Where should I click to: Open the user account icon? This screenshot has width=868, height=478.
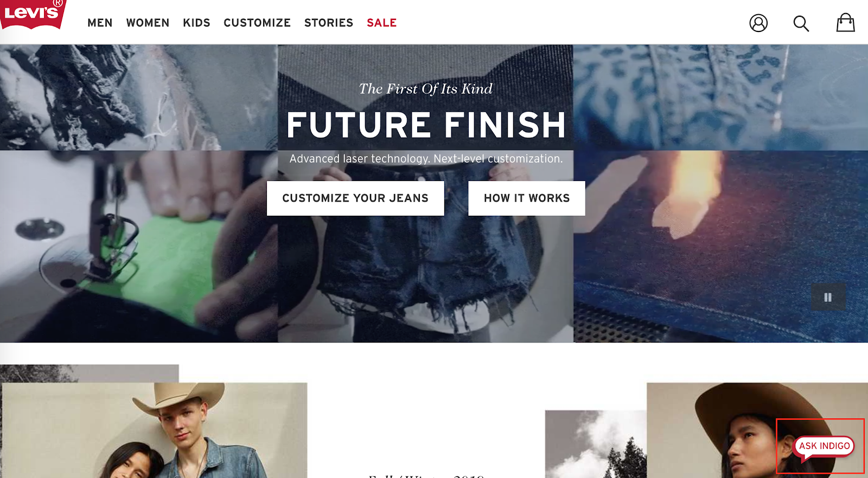tap(758, 23)
